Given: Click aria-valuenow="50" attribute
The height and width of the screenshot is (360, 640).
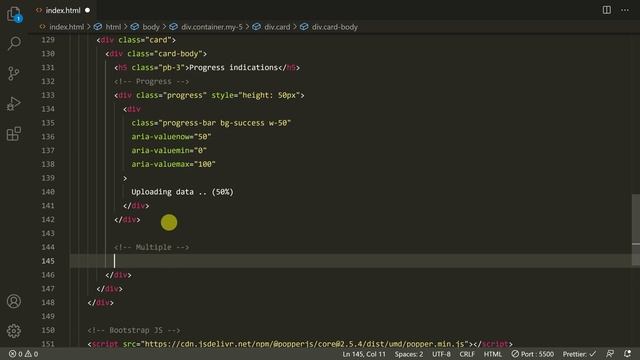Looking at the screenshot, I should (171, 137).
